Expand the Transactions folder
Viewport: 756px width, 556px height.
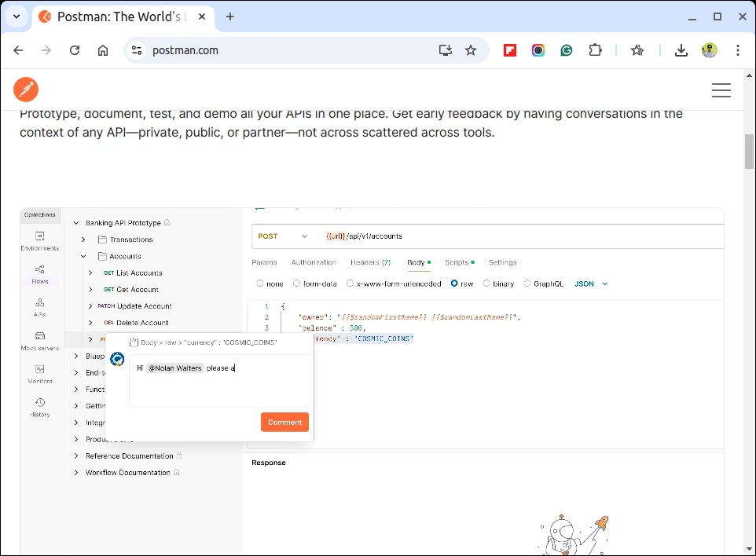(83, 240)
